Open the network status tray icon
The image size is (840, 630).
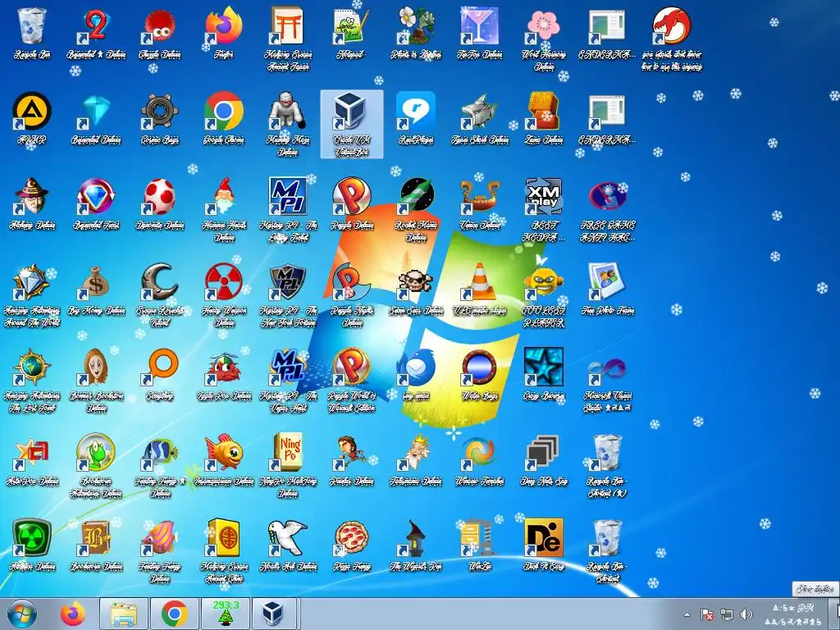[x=727, y=614]
